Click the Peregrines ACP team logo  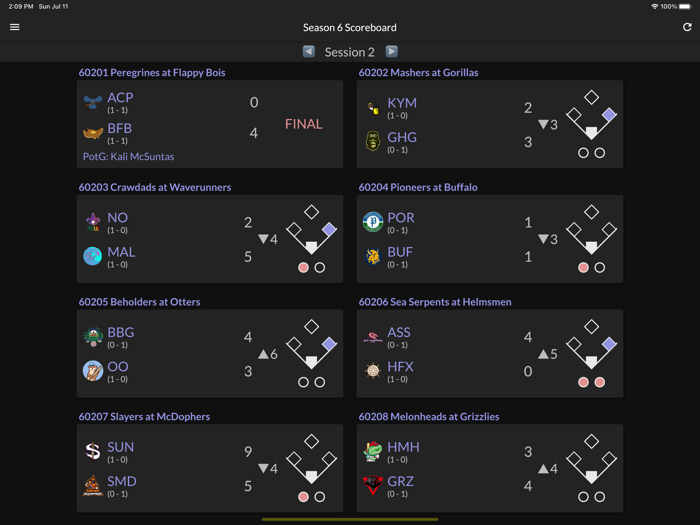tap(93, 102)
